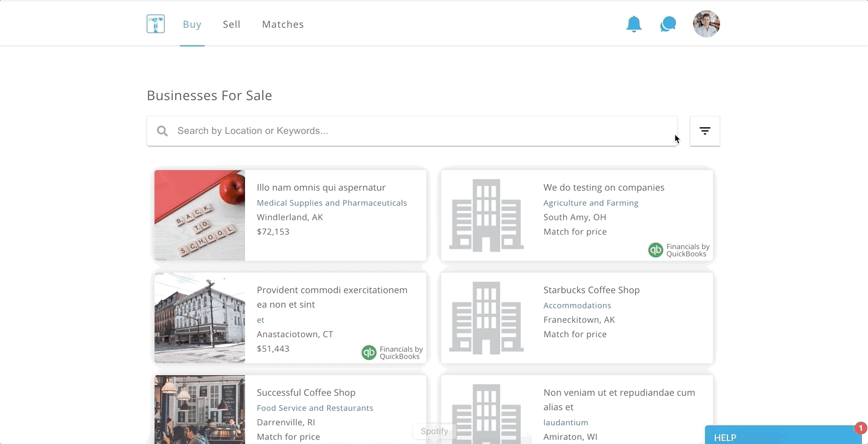Click the Accommodations category link
The width and height of the screenshot is (868, 444).
coord(577,306)
